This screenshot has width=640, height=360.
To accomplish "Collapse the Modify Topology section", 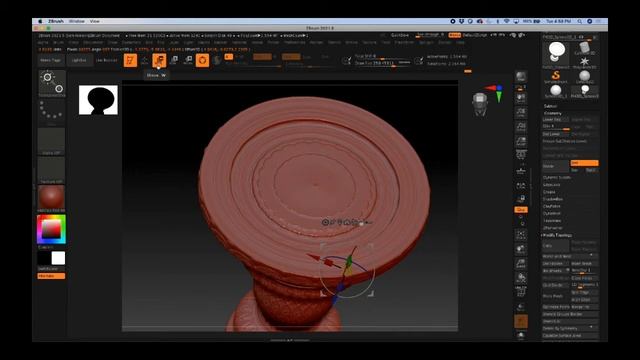I will [557, 235].
